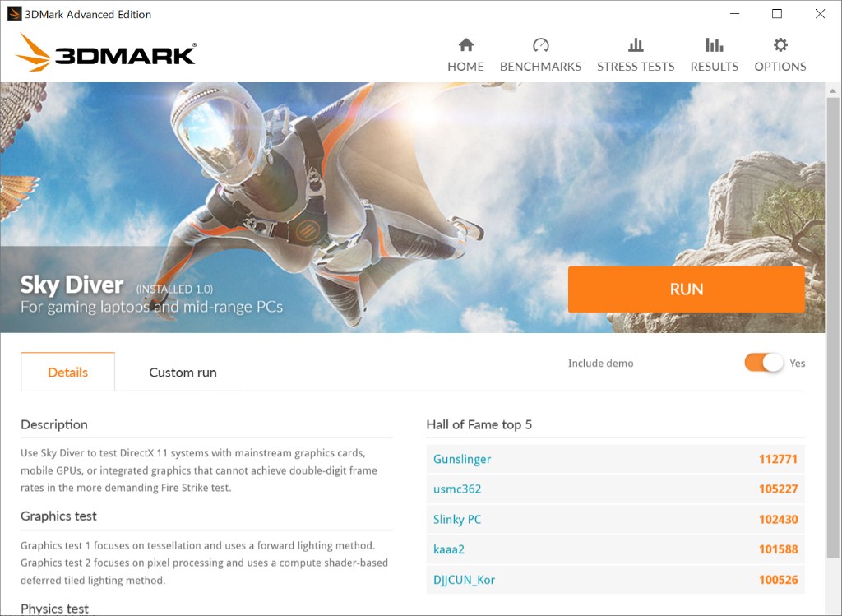This screenshot has height=616, width=842.
Task: Switch to the Custom run tab
Action: point(183,373)
